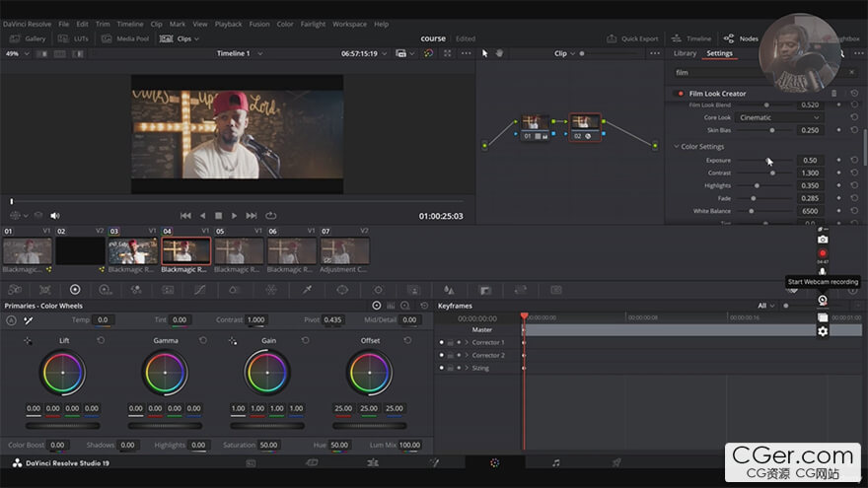868x488 pixels.
Task: Open the Timeline 1 dropdown
Action: 239,53
